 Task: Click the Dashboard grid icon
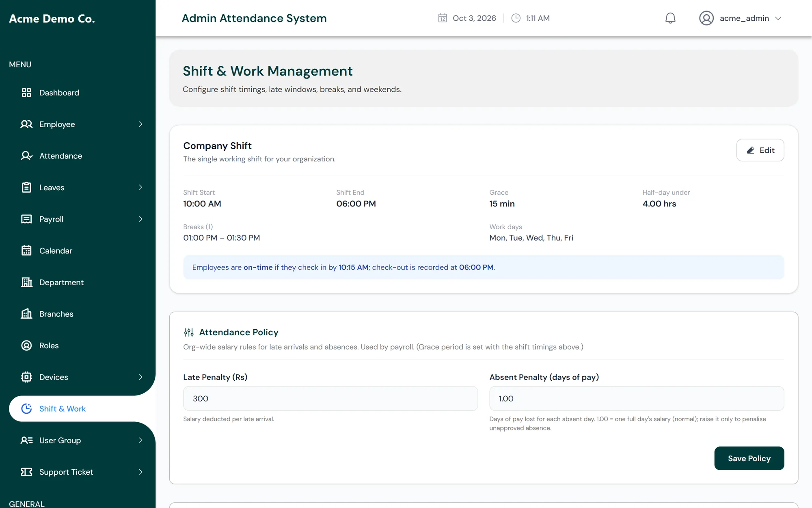[x=26, y=93]
